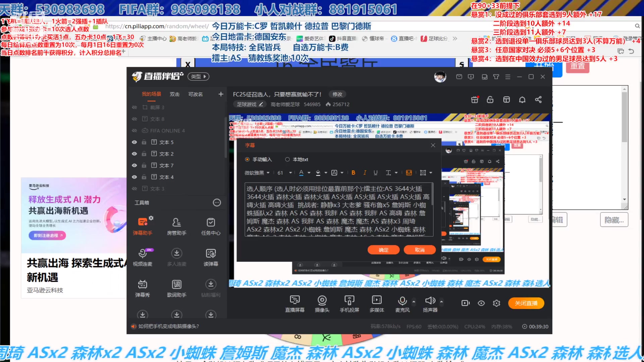644x362 pixels.
Task: Open the mail inbox icon in title bar
Action: pos(459,77)
